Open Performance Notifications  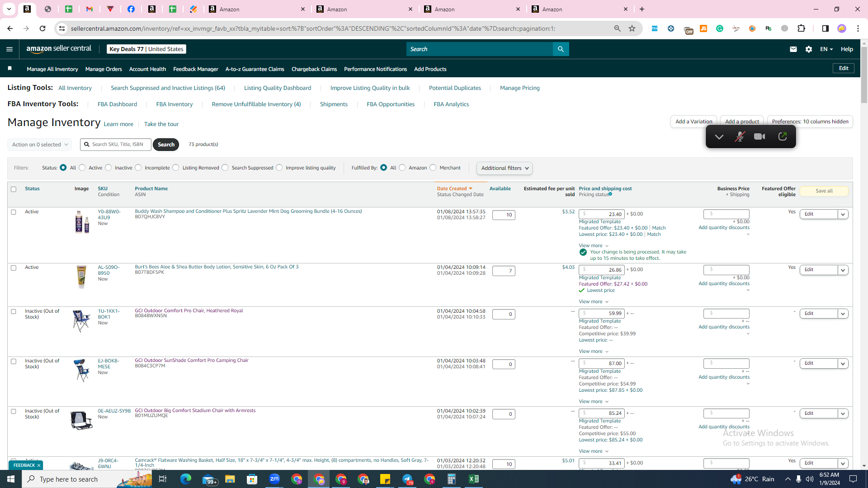tap(375, 69)
